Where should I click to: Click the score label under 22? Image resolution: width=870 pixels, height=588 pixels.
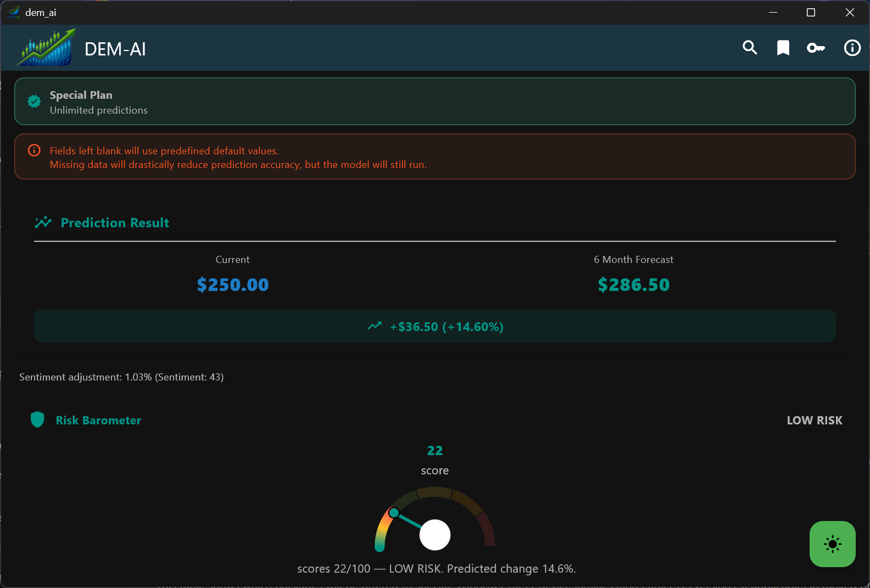point(435,471)
